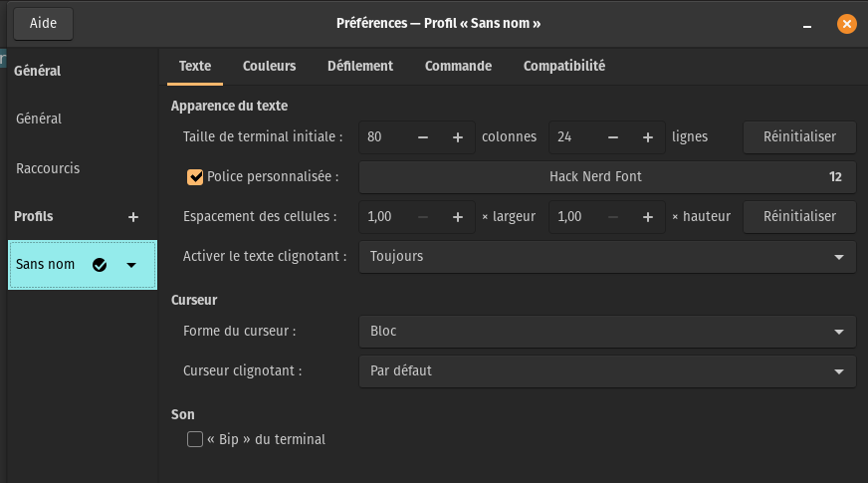Switch to the Couleurs tab
The width and height of the screenshot is (868, 483).
[x=269, y=66]
